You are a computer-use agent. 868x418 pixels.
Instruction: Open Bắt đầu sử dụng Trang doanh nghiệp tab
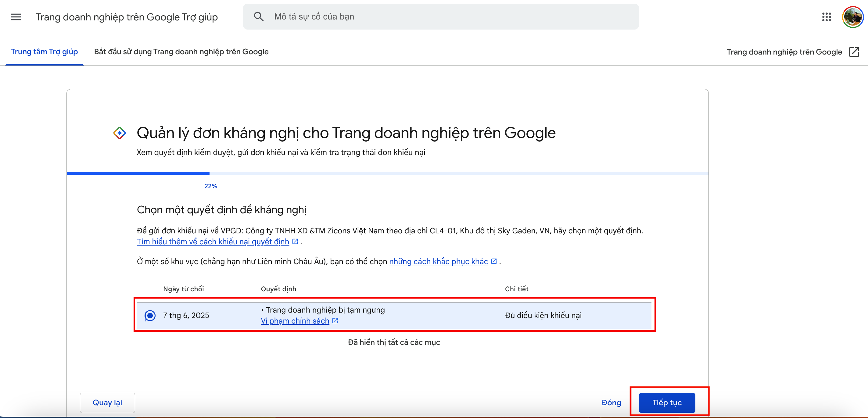(181, 51)
